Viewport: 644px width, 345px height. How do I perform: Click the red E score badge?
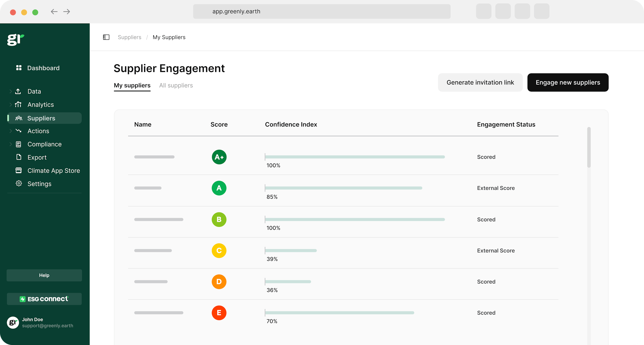(x=219, y=313)
